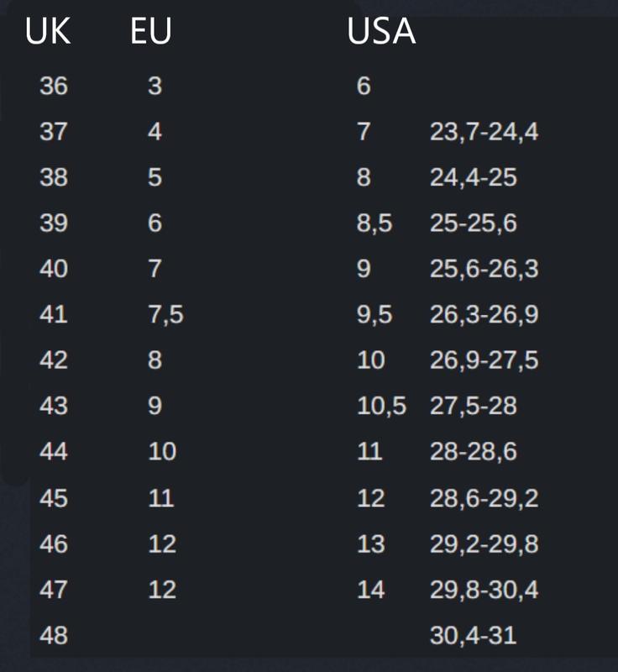Click the 26,3-26,9 length range
The image size is (618, 672).
click(x=484, y=315)
